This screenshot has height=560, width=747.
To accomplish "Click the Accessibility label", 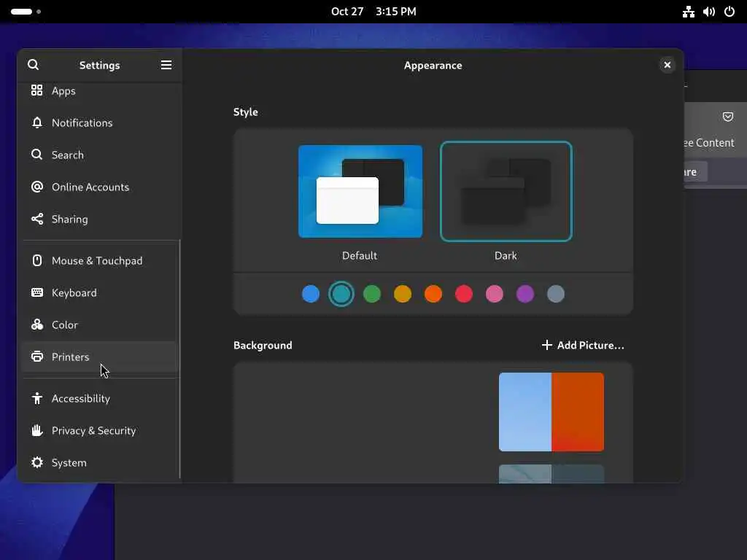I will (81, 399).
